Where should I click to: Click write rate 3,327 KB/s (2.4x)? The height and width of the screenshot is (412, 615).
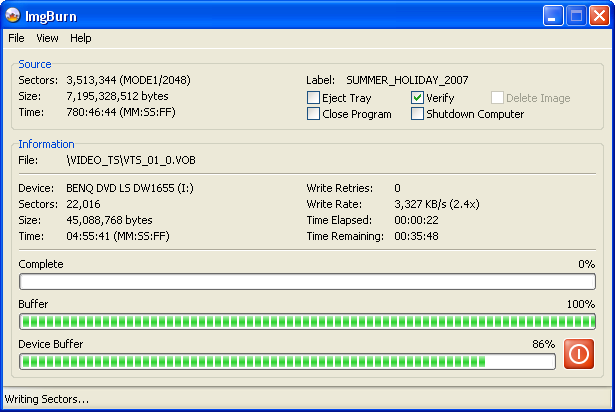coord(437,204)
